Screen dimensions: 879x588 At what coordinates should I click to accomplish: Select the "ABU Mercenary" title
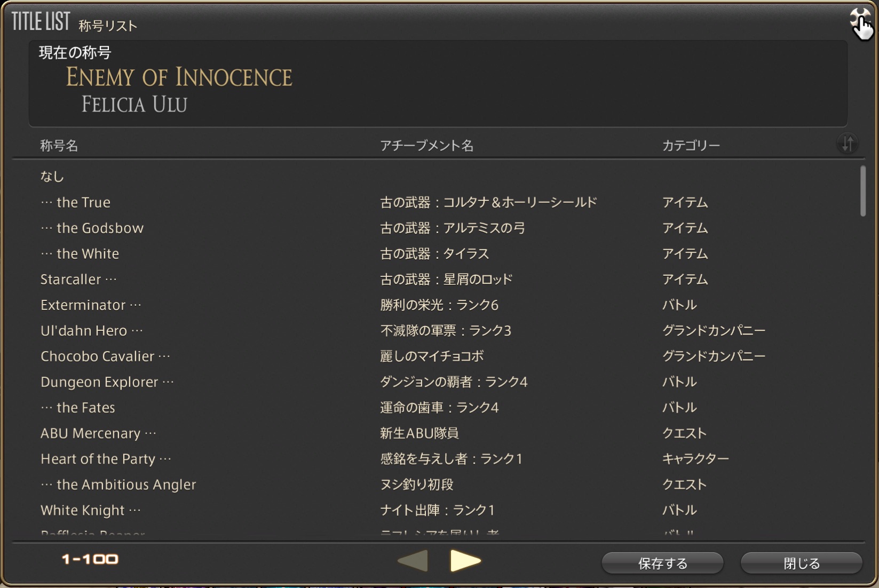pos(98,433)
